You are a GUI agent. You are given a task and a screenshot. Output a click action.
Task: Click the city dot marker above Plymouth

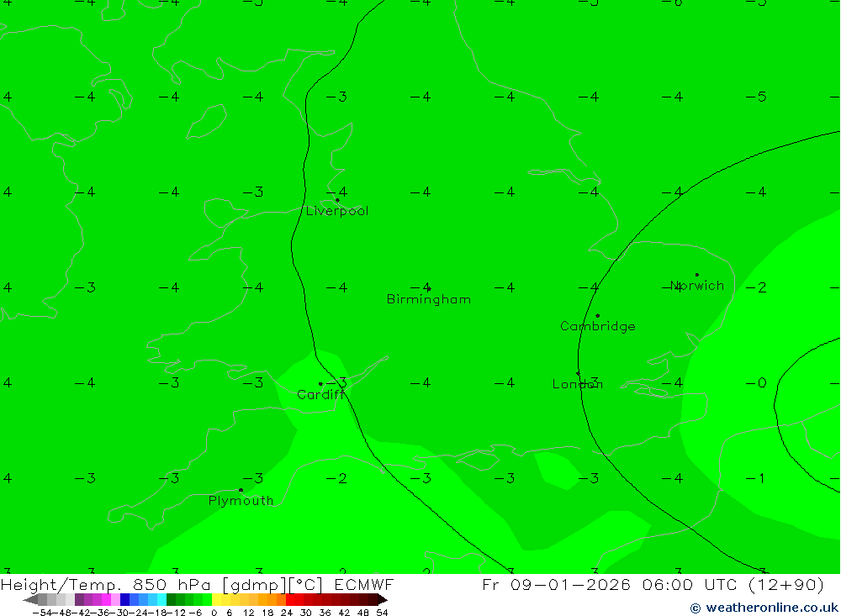pos(241,490)
